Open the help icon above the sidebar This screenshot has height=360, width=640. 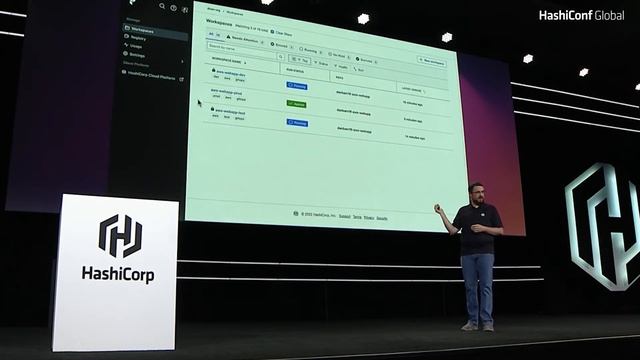pos(173,8)
